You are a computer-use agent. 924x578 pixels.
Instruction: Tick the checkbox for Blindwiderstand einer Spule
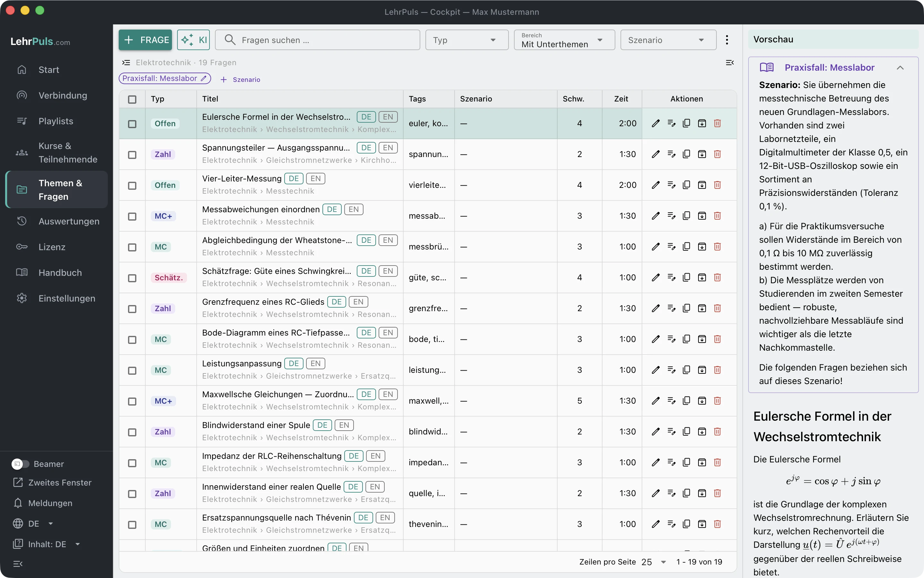tap(132, 432)
